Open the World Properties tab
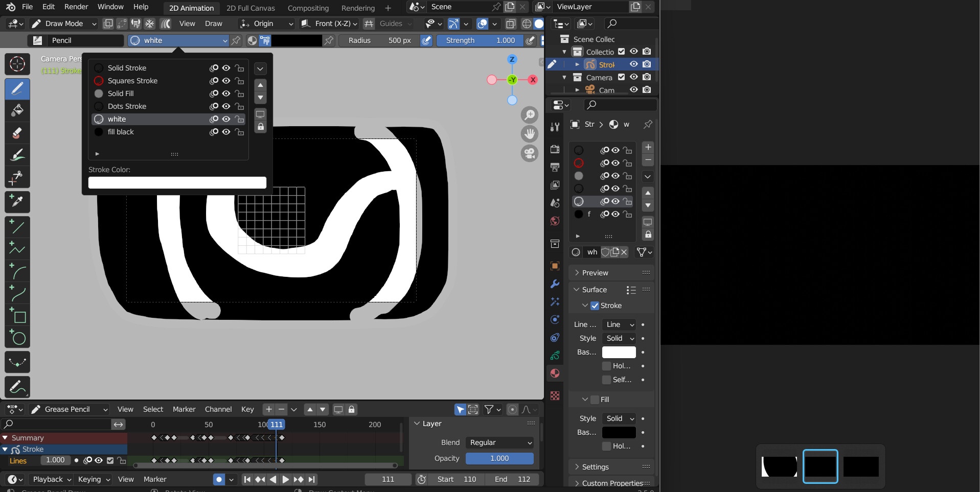Viewport: 980px width, 492px height. click(555, 221)
